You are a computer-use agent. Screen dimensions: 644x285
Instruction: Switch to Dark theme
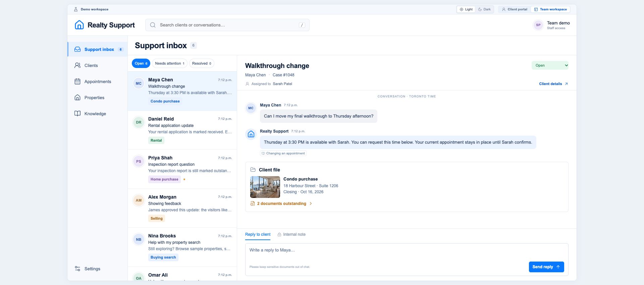click(484, 9)
